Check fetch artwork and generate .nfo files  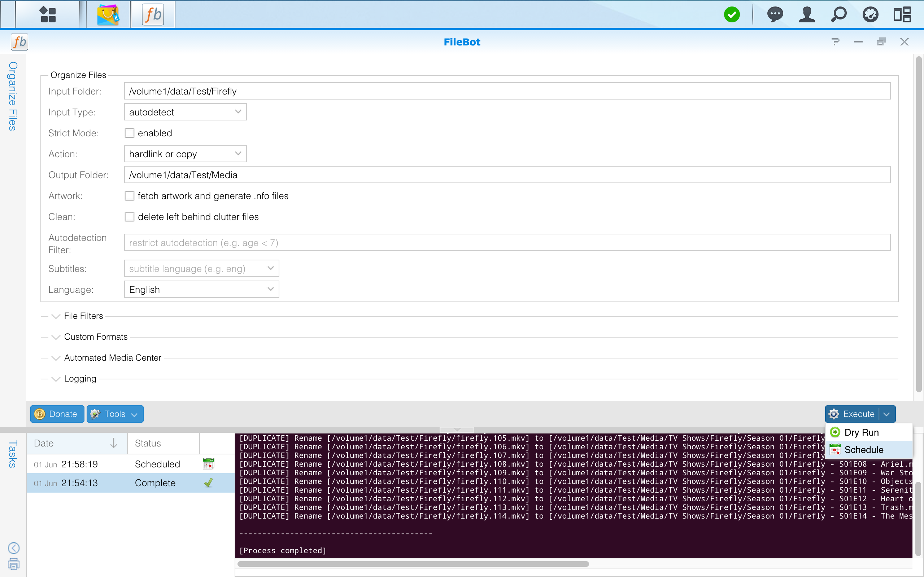[x=130, y=196]
